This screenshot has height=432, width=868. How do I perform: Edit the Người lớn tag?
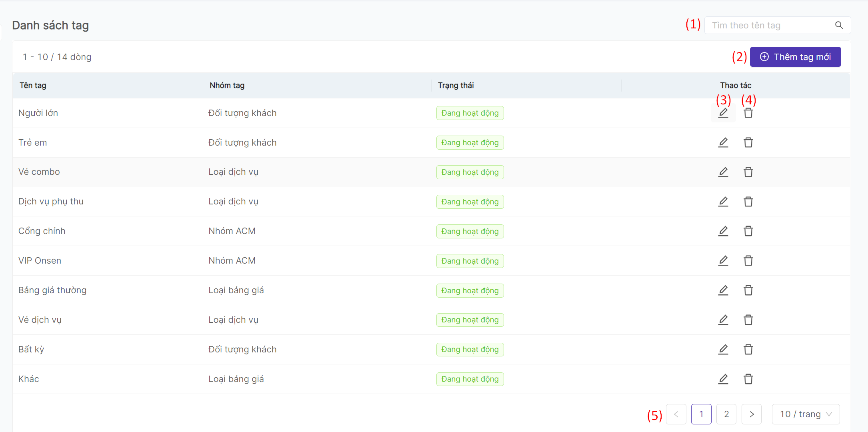[x=723, y=113]
